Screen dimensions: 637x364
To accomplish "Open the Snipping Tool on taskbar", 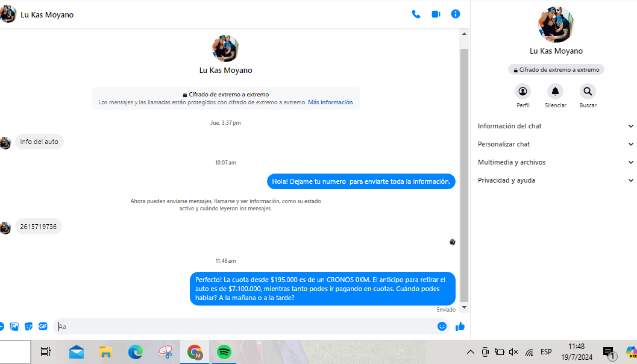I will tap(165, 352).
